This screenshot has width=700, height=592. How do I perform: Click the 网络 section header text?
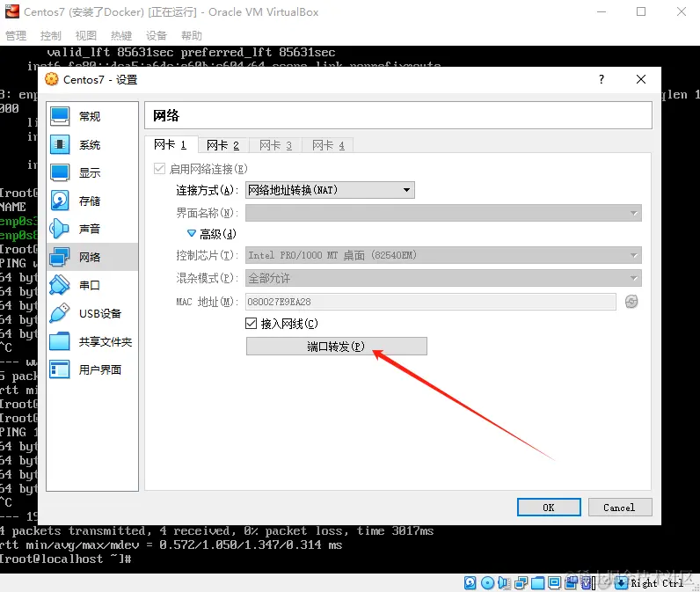pos(166,116)
